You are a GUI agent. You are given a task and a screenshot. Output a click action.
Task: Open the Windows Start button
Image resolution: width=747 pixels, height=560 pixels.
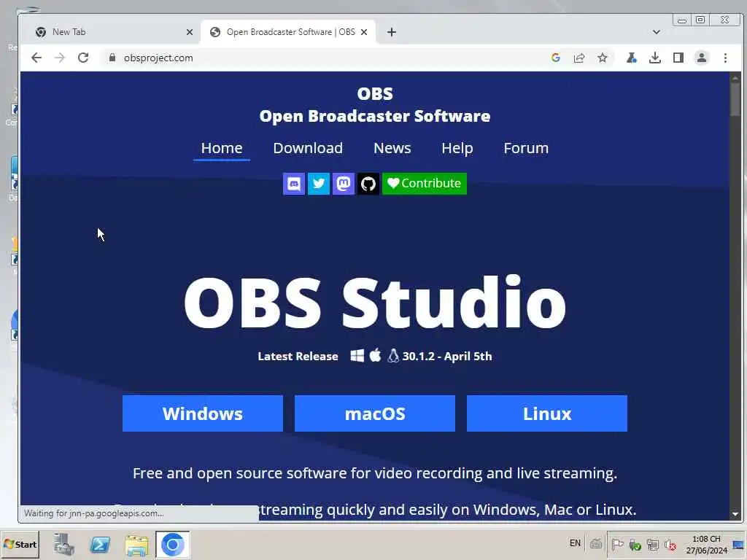20,544
